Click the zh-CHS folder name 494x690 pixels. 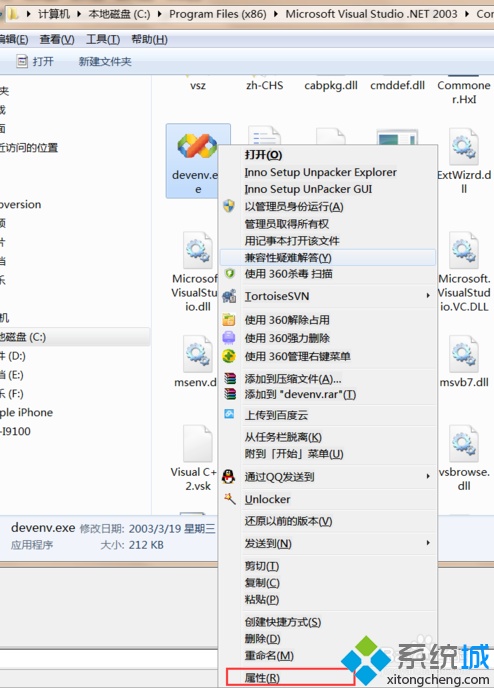264,85
